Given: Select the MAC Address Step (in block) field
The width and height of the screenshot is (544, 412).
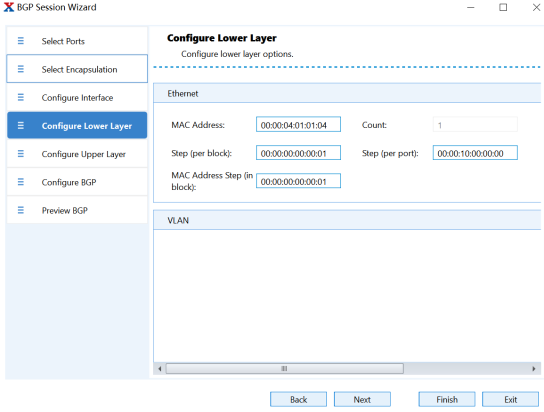Looking at the screenshot, I should pos(298,181).
